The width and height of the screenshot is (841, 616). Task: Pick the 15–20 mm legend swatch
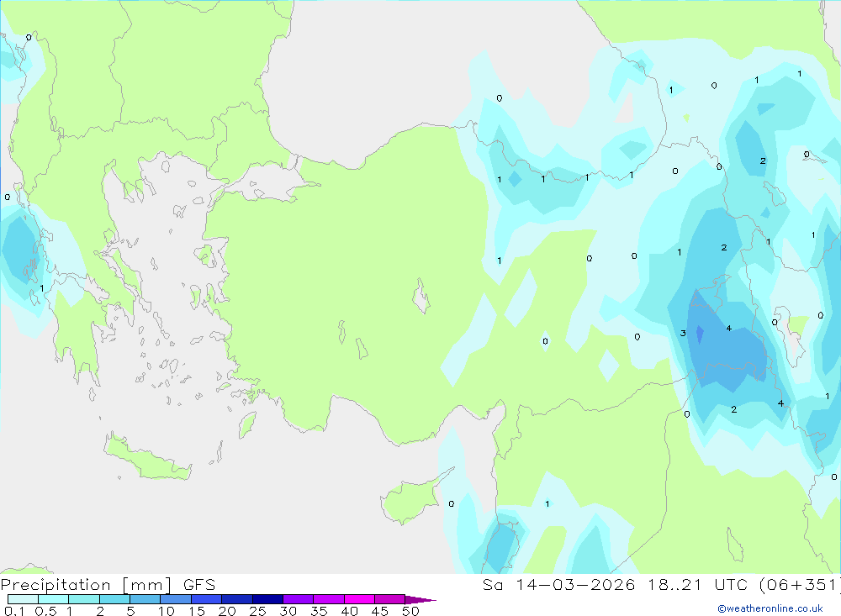tap(207, 599)
